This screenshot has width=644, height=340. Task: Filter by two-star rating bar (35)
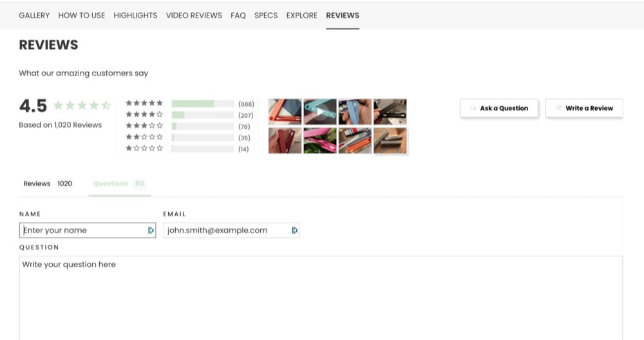[x=203, y=138]
